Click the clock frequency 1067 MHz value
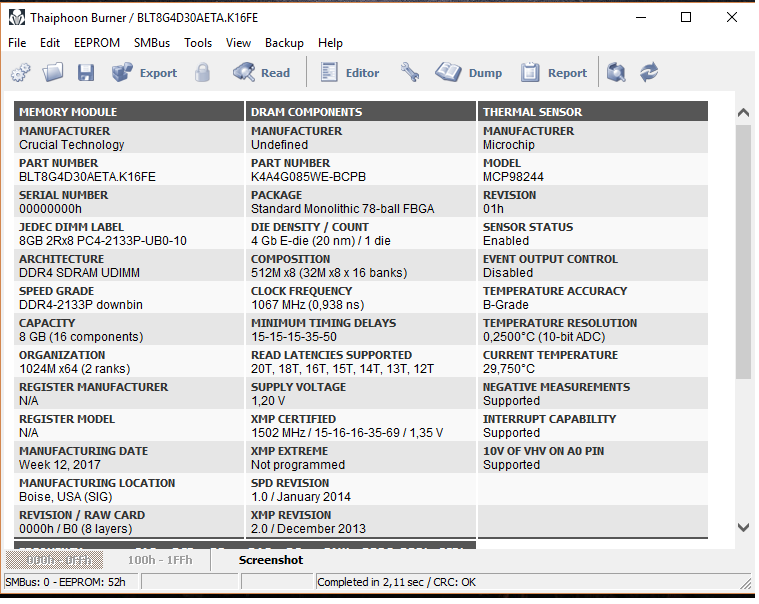The width and height of the screenshot is (759, 604). tap(307, 304)
